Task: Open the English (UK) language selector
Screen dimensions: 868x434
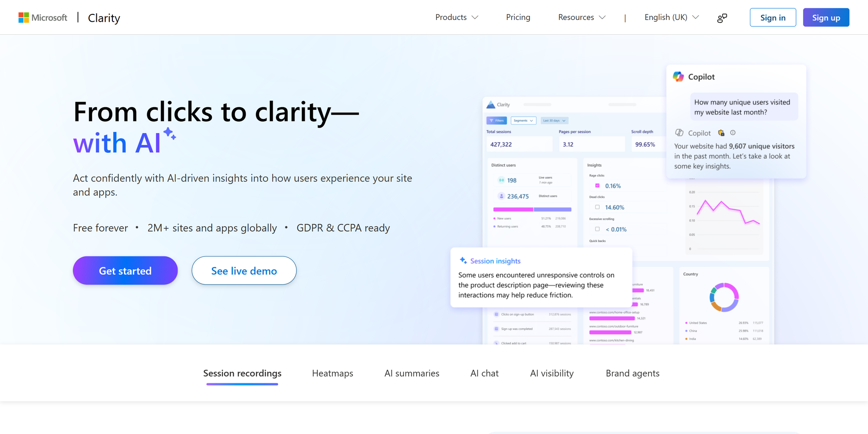Action: coord(671,17)
